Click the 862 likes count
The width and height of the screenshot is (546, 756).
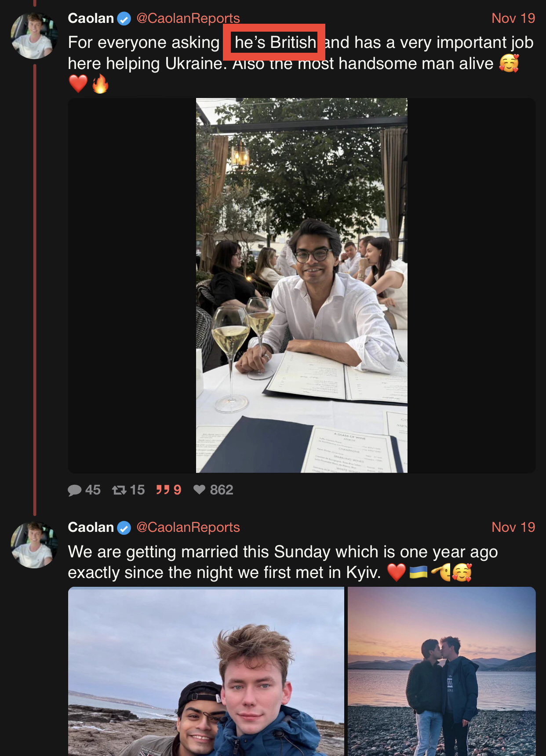coord(222,490)
